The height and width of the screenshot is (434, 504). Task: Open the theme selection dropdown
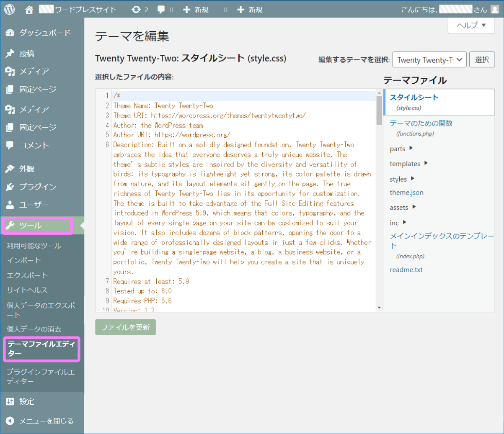429,59
